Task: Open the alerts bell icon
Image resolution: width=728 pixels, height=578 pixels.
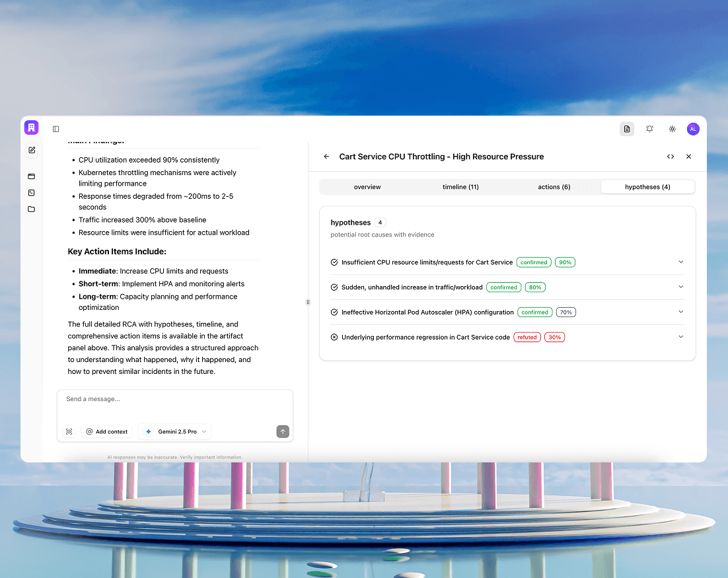Action: click(649, 129)
